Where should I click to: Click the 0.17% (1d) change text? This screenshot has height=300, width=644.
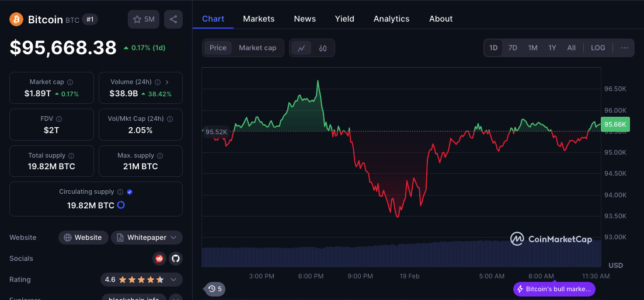point(148,48)
